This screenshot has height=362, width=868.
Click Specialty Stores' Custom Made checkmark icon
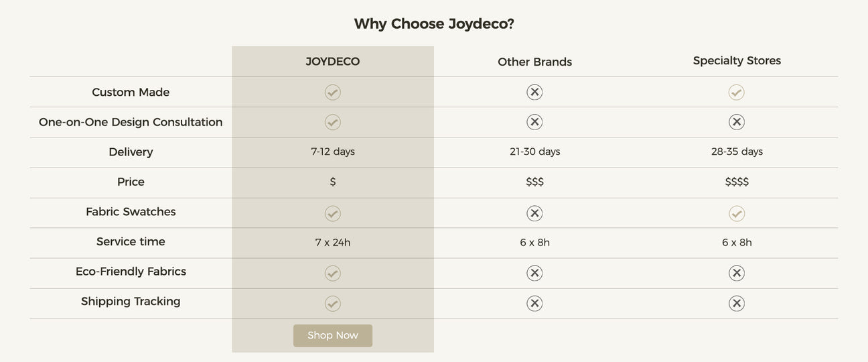(737, 93)
